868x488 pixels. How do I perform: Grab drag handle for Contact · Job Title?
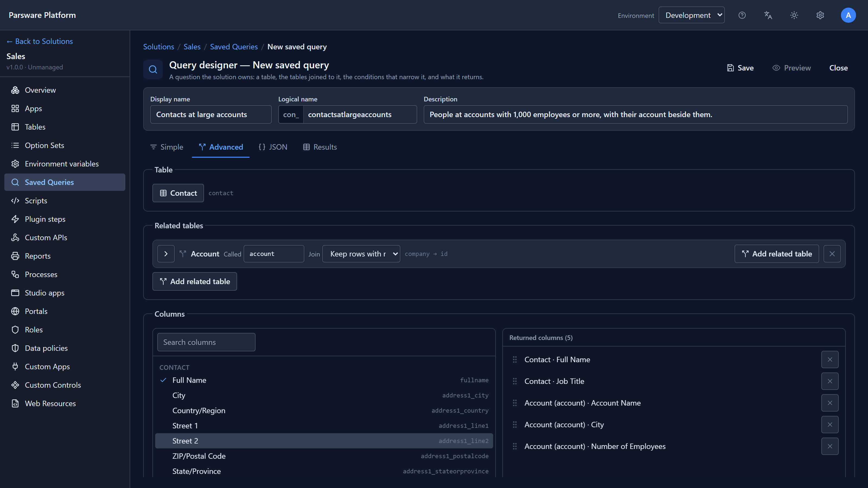(x=515, y=381)
